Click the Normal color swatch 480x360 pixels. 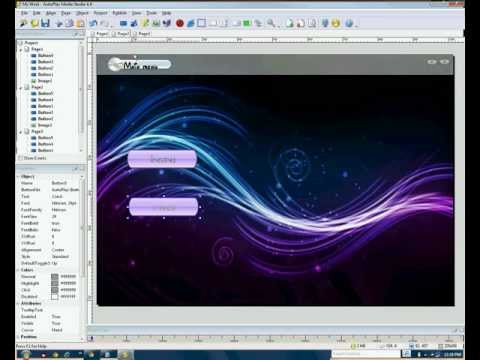point(55,276)
